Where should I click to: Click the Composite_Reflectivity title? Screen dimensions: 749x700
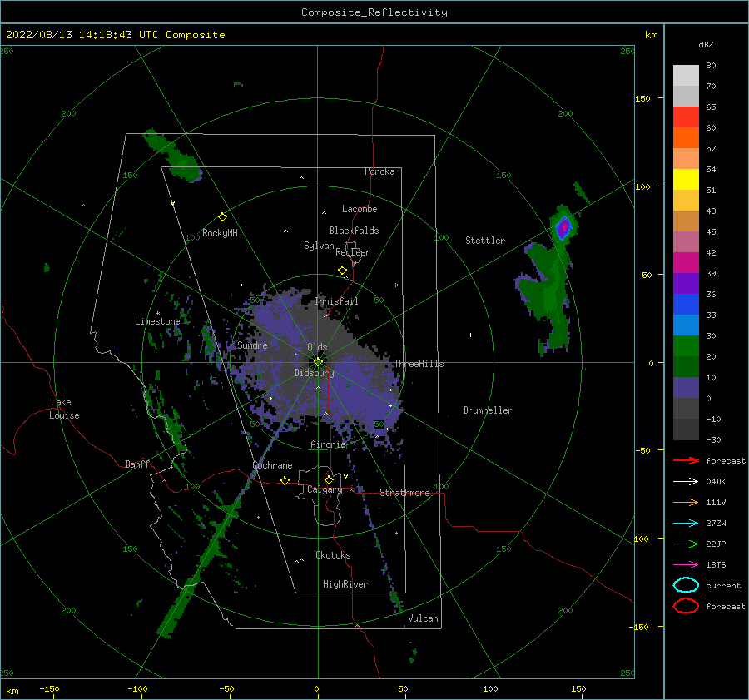[374, 12]
